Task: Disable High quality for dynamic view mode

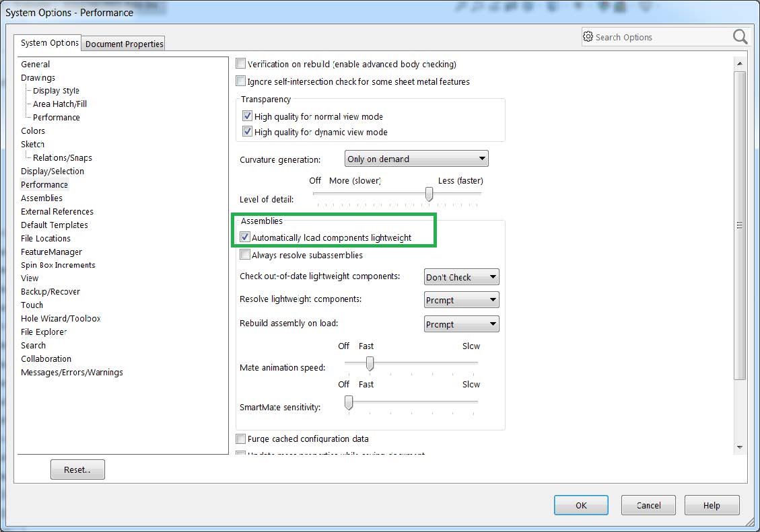Action: [x=247, y=132]
